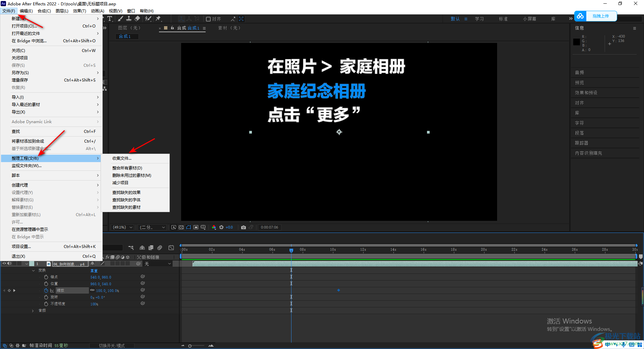
Task: Open the 效果和预设 panel
Action: (x=586, y=93)
